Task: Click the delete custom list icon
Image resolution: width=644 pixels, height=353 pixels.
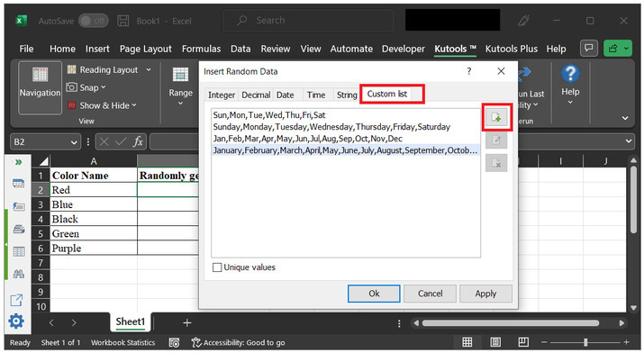Action: point(496,163)
